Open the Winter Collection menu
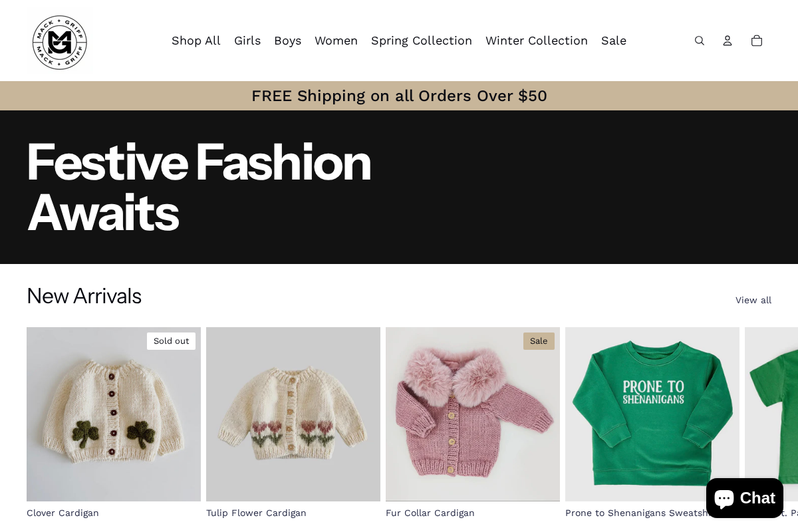 click(x=537, y=41)
